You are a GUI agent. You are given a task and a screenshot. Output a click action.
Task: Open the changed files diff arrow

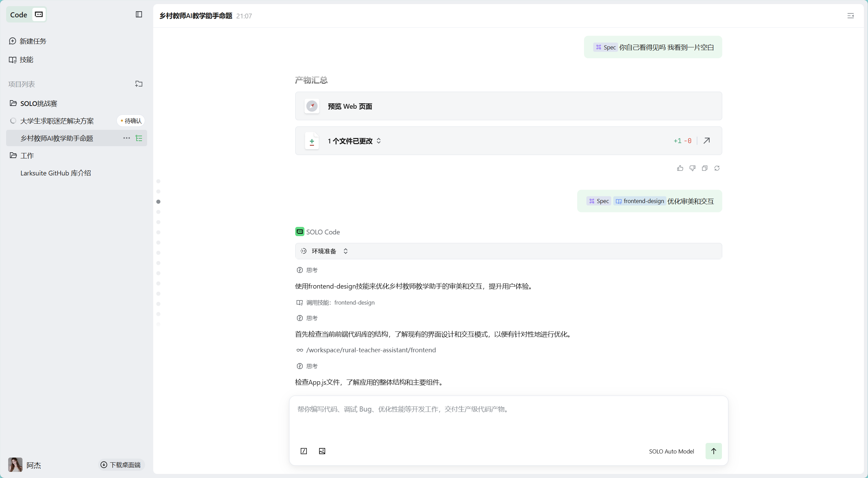tap(707, 141)
